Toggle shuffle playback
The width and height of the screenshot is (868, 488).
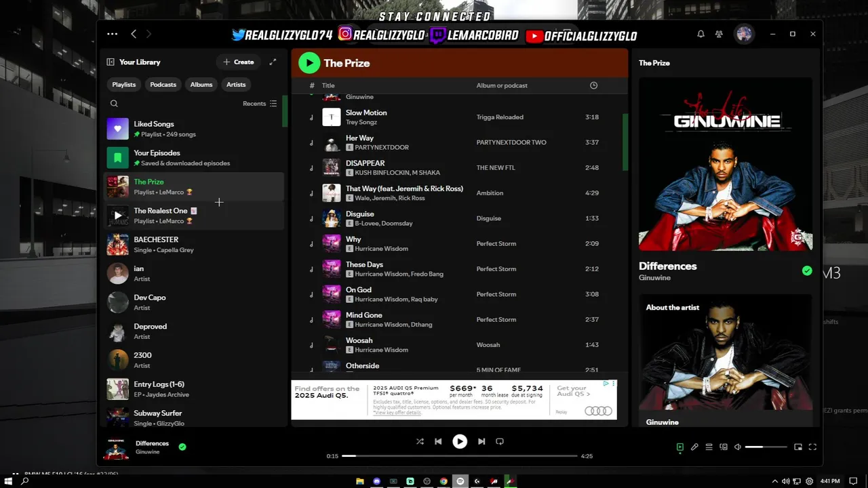click(x=420, y=441)
